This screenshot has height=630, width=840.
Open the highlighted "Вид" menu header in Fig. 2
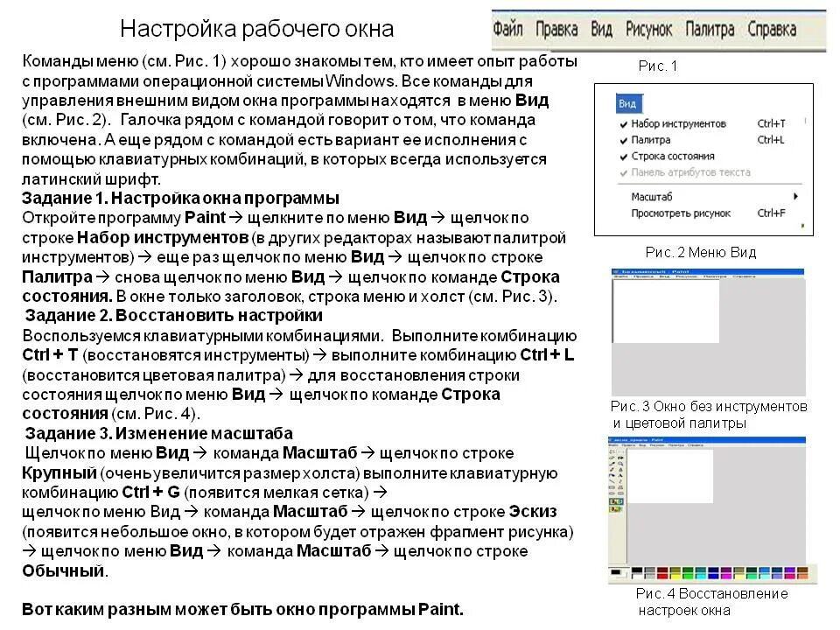coord(628,103)
